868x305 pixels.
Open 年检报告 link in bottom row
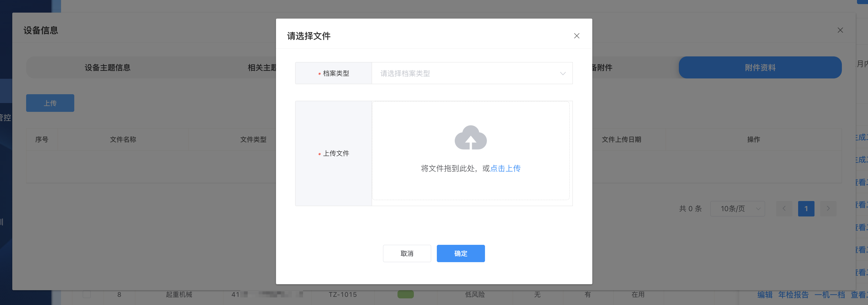pyautogui.click(x=793, y=295)
